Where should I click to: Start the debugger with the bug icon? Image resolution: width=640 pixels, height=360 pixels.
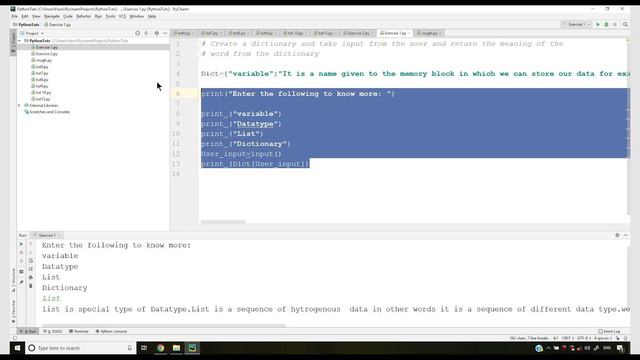607,24
